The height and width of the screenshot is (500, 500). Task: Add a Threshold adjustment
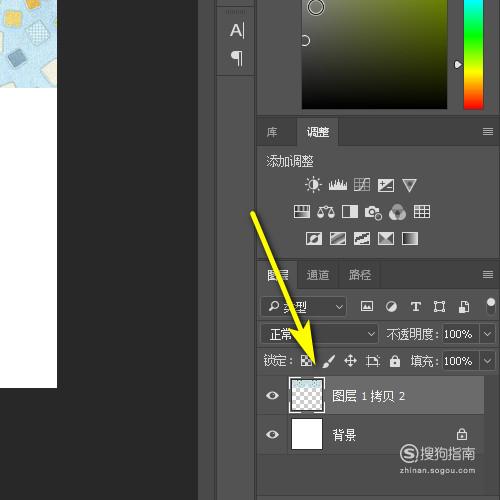362,239
